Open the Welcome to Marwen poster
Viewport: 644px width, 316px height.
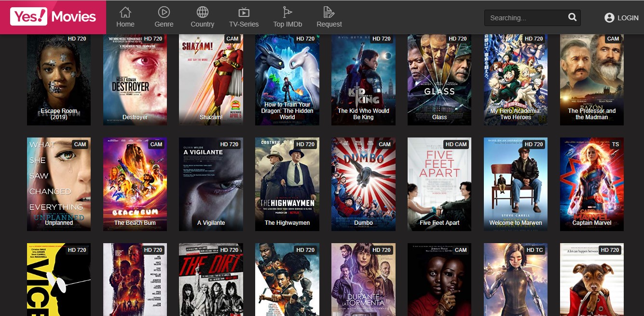(x=516, y=184)
